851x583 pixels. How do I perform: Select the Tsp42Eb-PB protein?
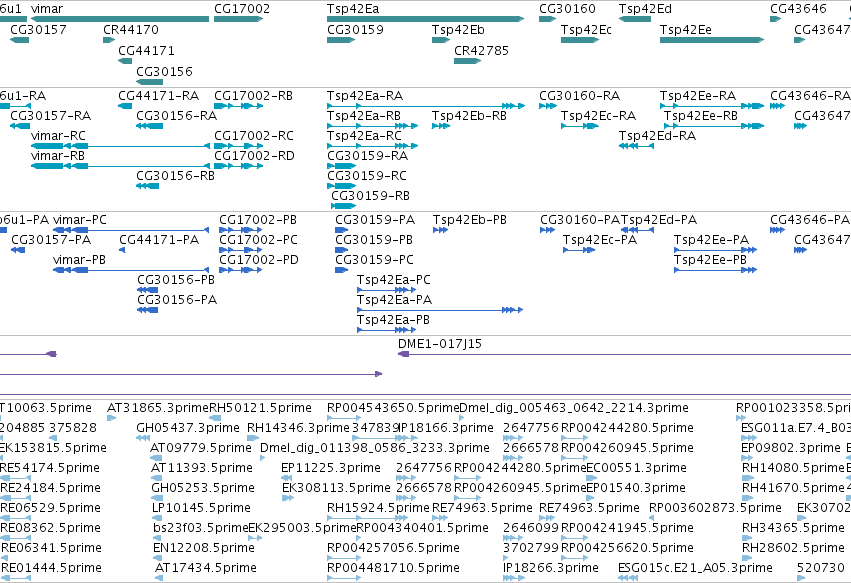440,230
